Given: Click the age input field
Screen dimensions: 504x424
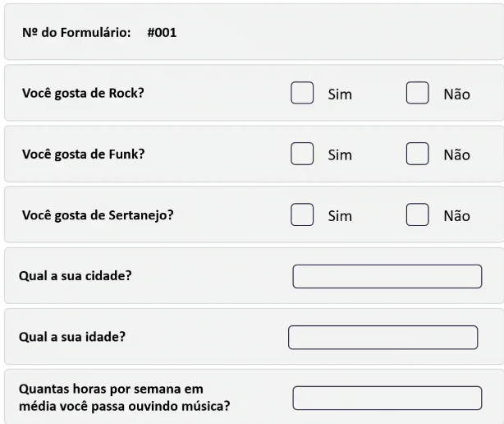Looking at the screenshot, I should click(x=383, y=337).
